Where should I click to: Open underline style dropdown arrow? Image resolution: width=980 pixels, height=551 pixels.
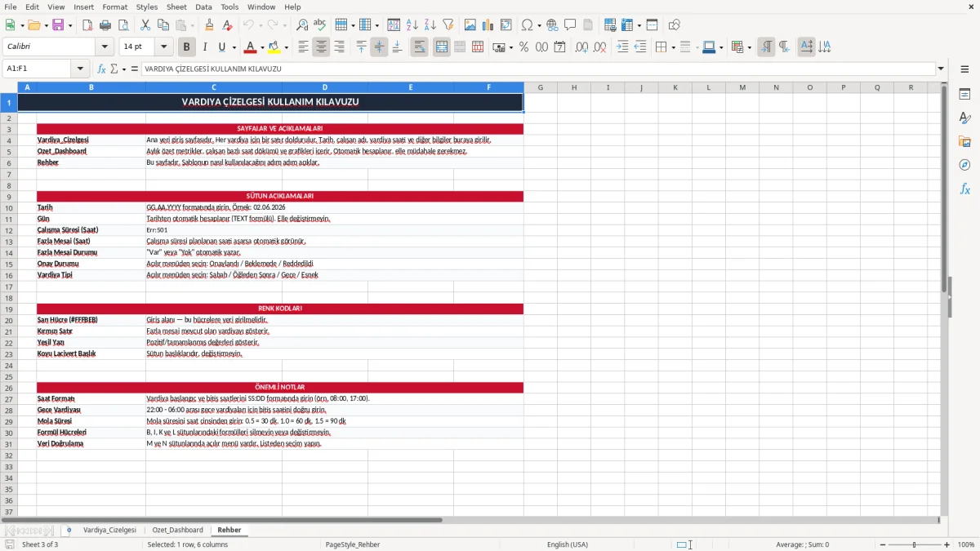tap(234, 47)
